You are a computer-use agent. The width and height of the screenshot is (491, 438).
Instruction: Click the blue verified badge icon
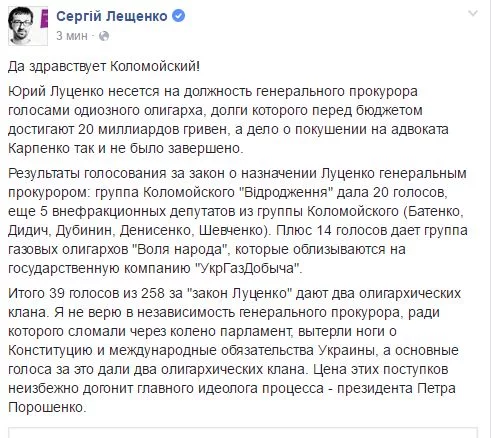(178, 16)
